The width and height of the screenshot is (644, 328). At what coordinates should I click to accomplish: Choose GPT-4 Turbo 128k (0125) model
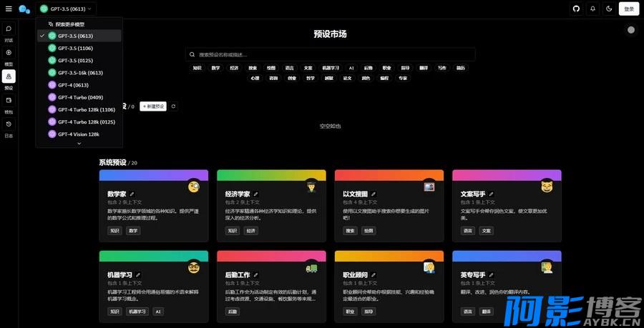pyautogui.click(x=79, y=121)
